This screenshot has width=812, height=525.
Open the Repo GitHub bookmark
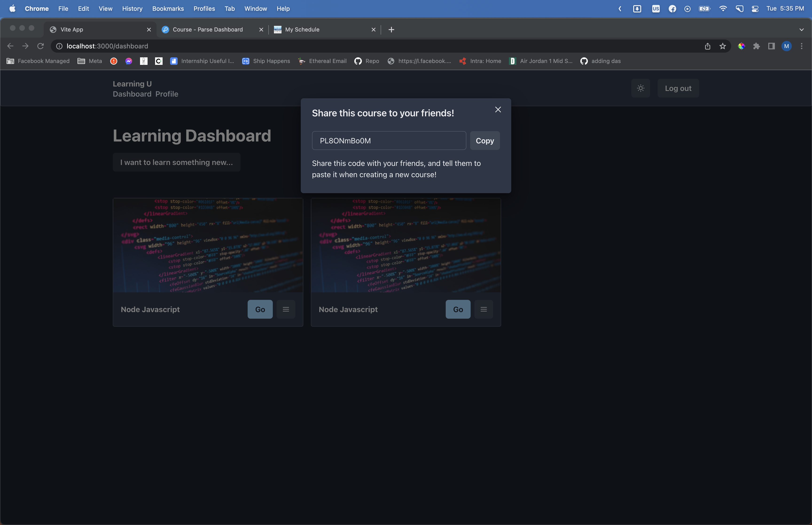pyautogui.click(x=367, y=61)
